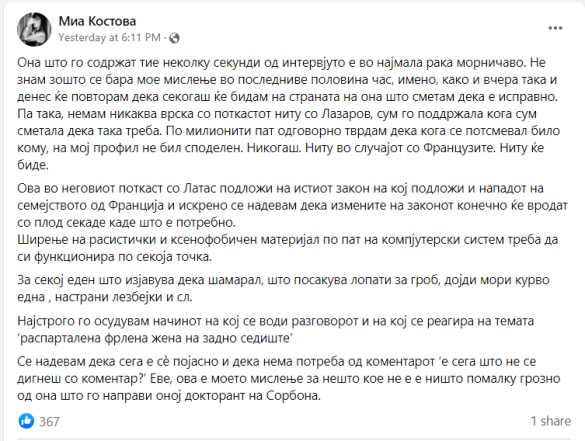Open the Миа Костова profile name link

97,21
